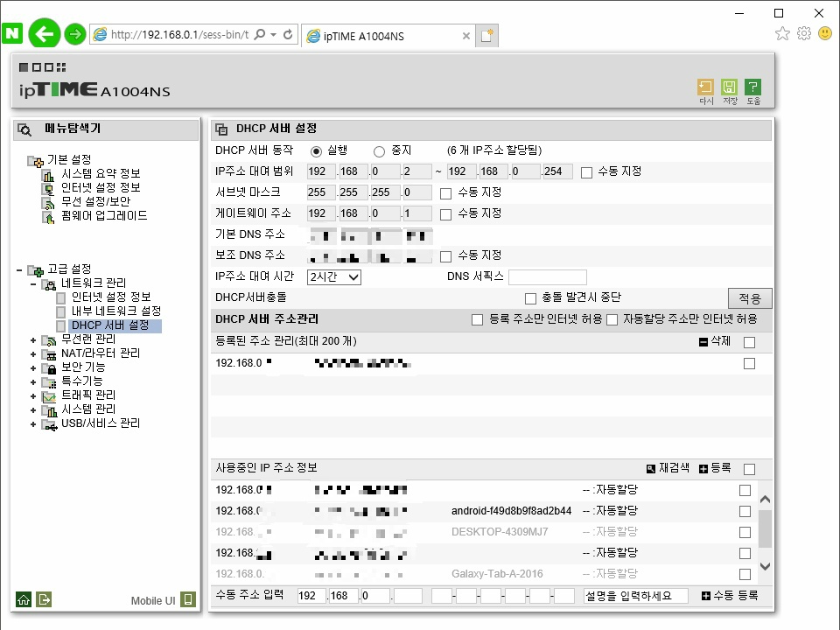Click the DHCP 서버 설정 header icon
Screen dimensions: 840x630
(221, 129)
